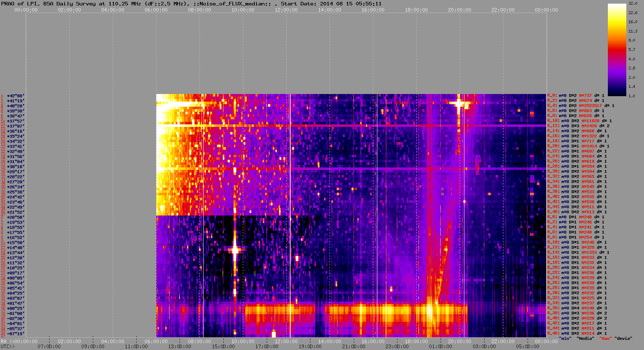Select the 22.6 color scale value

pyautogui.click(x=633, y=13)
